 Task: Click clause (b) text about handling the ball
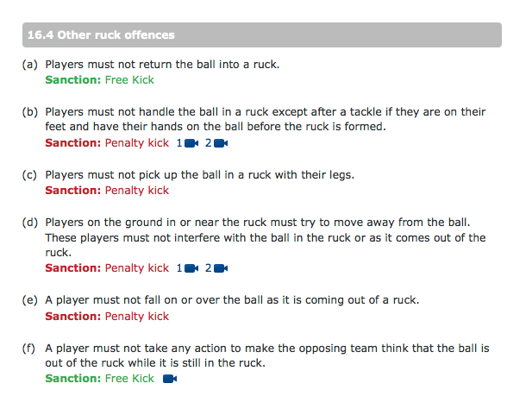click(x=266, y=119)
